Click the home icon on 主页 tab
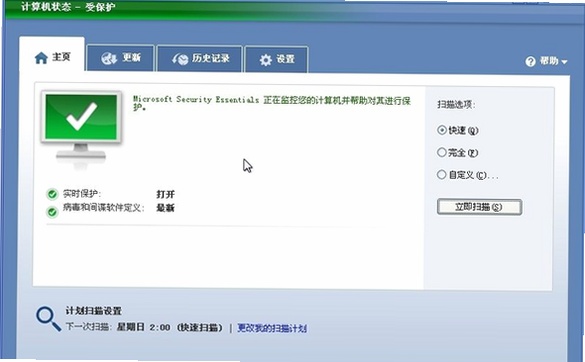This screenshot has width=585, height=362. coord(41,58)
